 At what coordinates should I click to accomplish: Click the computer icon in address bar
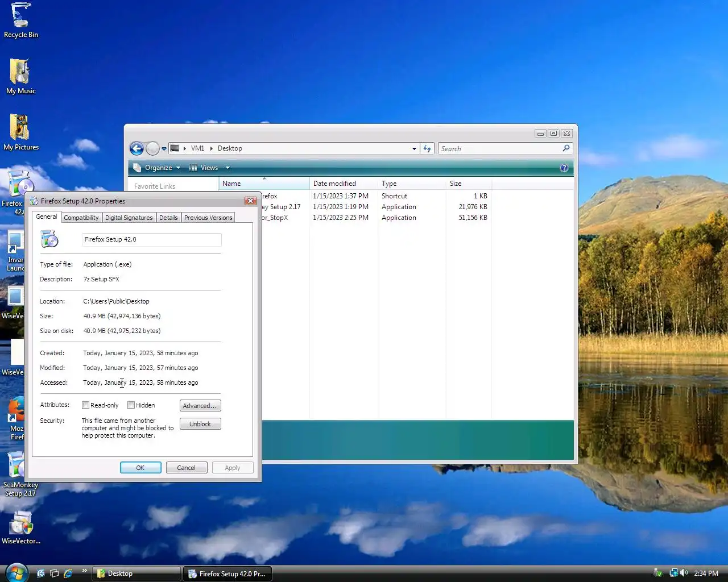tap(175, 148)
